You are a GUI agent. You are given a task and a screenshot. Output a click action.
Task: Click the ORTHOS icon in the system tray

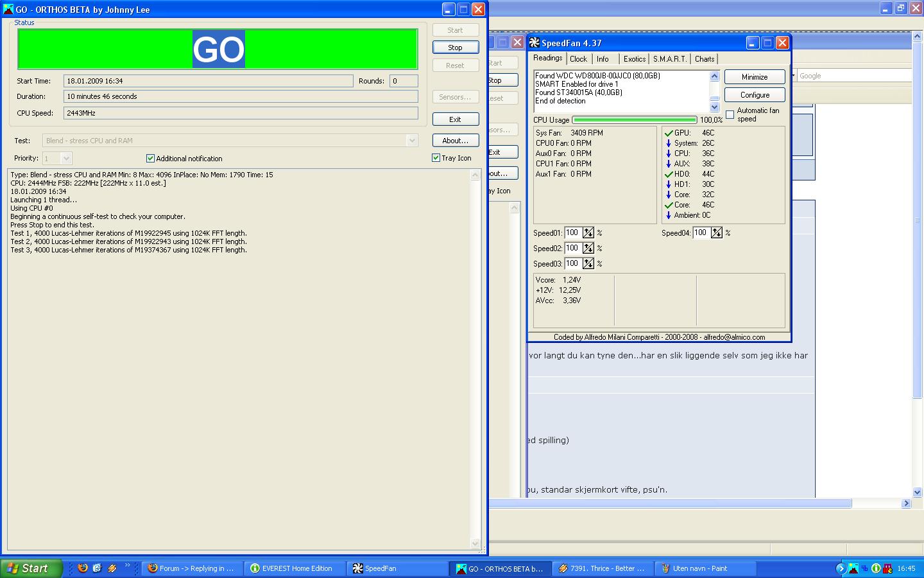pyautogui.click(x=853, y=568)
